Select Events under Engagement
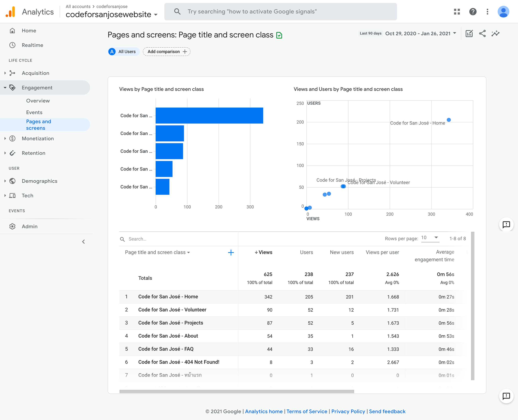The height and width of the screenshot is (420, 518). click(x=34, y=112)
